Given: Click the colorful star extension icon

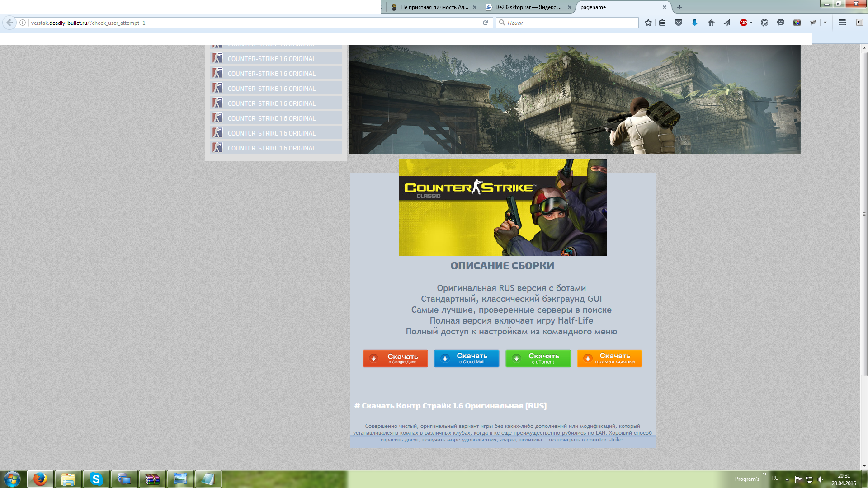Looking at the screenshot, I should click(797, 23).
